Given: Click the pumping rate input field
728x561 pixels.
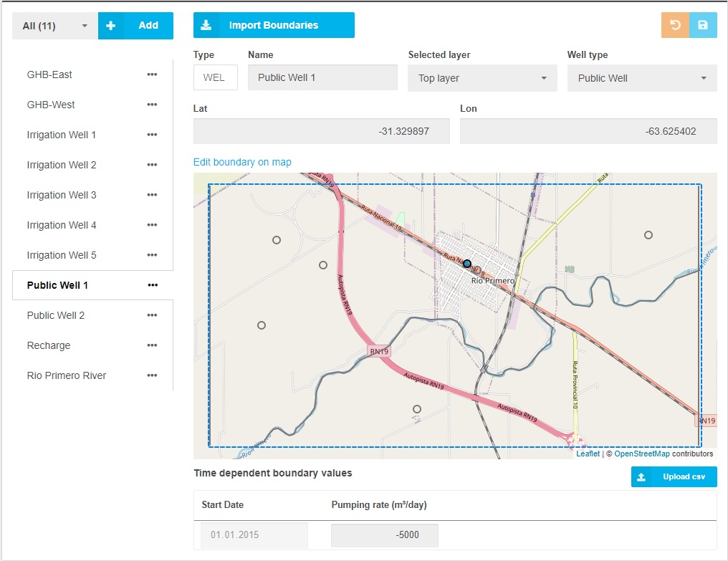Looking at the screenshot, I should tap(384, 534).
